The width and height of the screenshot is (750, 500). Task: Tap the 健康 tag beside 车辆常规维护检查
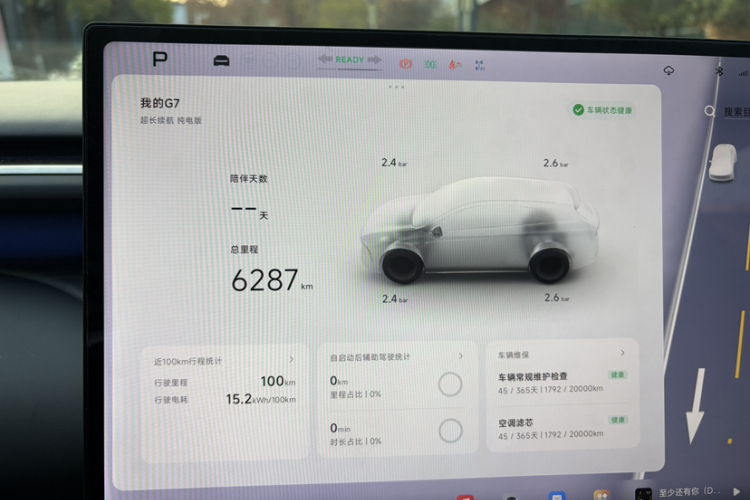tap(617, 375)
